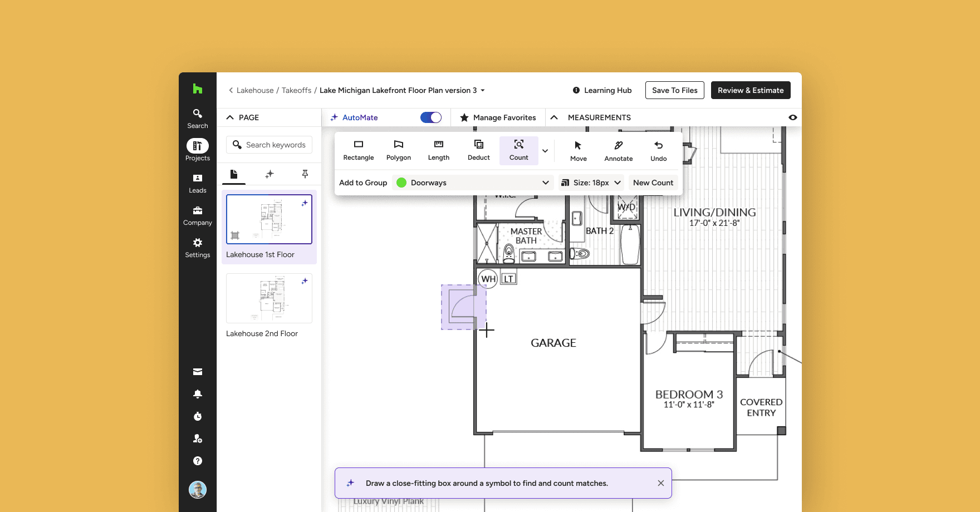The width and height of the screenshot is (980, 512).
Task: Click the BEDROOM 3 label
Action: pos(689,394)
